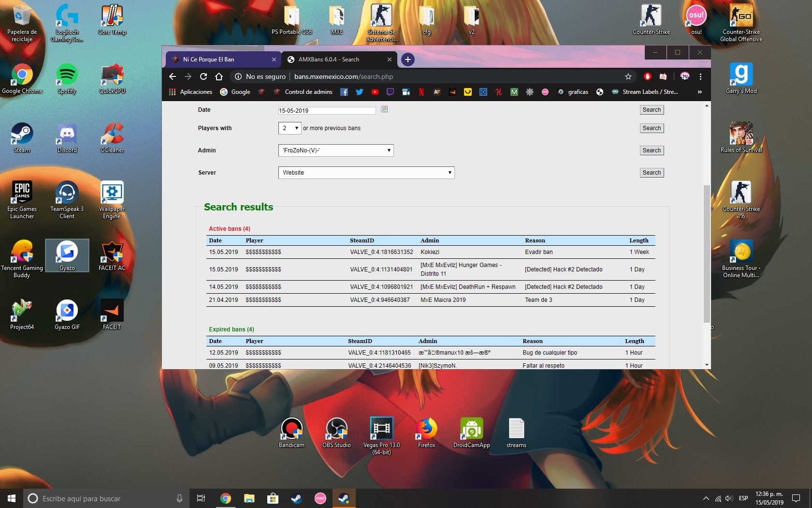Expand the previous bans count dropdown
Viewport: 812px width, 508px height.
click(x=290, y=128)
